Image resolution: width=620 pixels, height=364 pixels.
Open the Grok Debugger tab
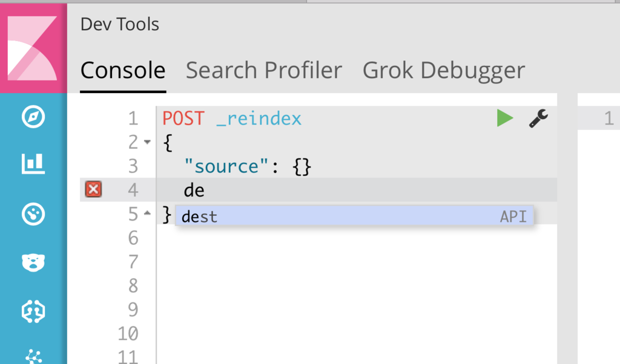(444, 71)
